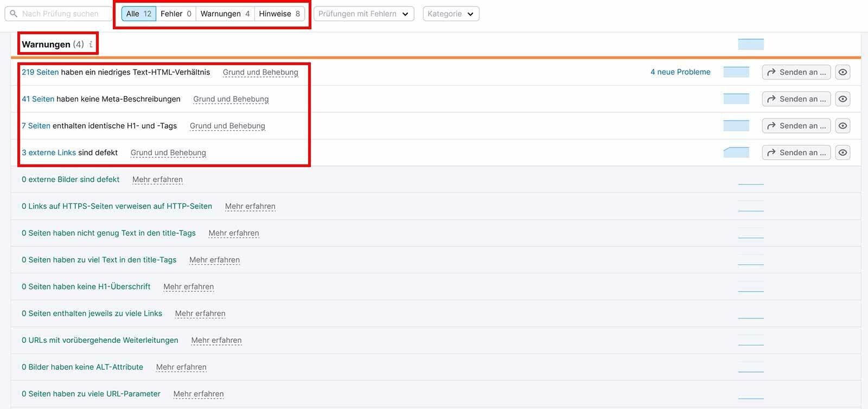Screen dimensions: 868x409
Task: Click info icon next to Warnungen (4)
Action: (x=91, y=44)
